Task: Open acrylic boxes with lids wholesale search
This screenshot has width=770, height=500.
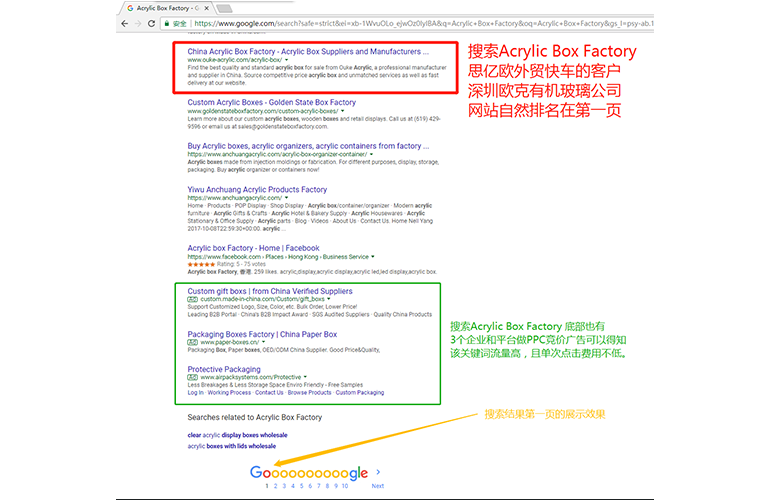Action: [231, 446]
